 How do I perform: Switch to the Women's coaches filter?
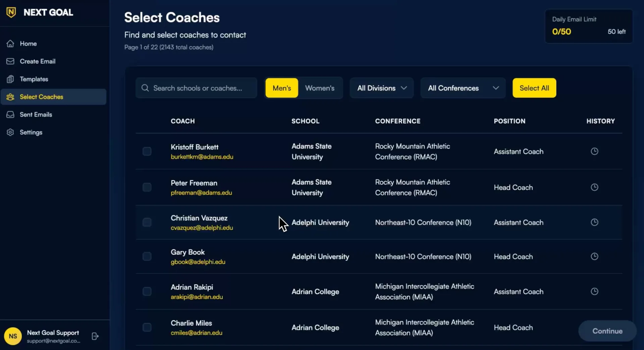pos(319,88)
